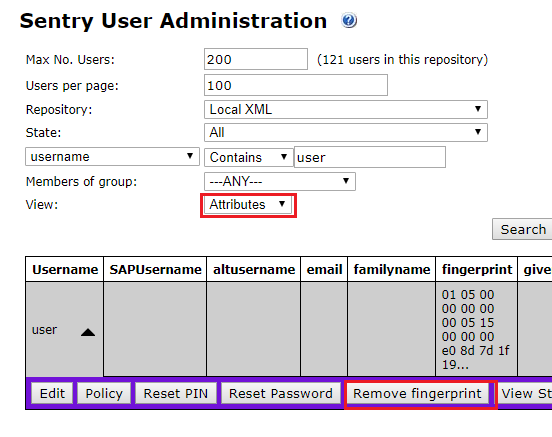Image resolution: width=552 pixels, height=437 pixels.
Task: Change the Contains match-type dropdown
Action: [x=249, y=157]
